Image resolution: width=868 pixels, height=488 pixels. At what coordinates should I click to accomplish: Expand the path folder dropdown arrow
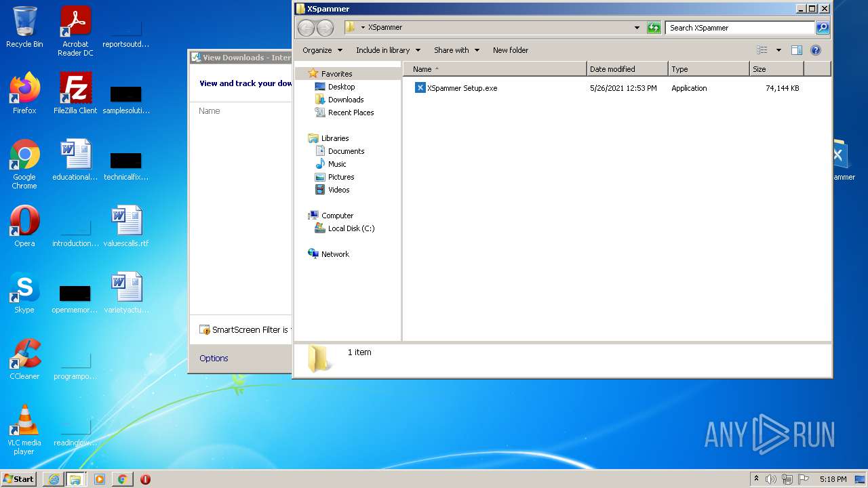click(x=363, y=28)
